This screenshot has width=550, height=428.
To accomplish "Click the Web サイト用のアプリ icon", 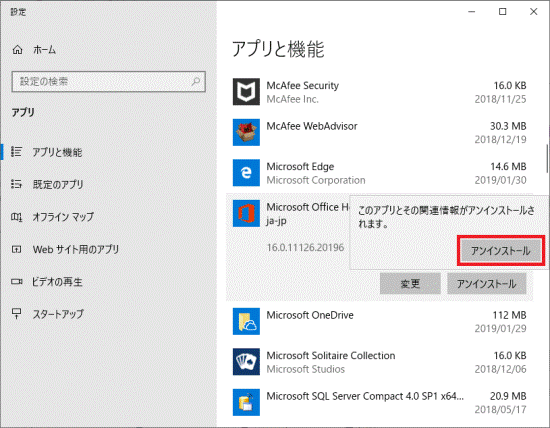I will coord(16,249).
